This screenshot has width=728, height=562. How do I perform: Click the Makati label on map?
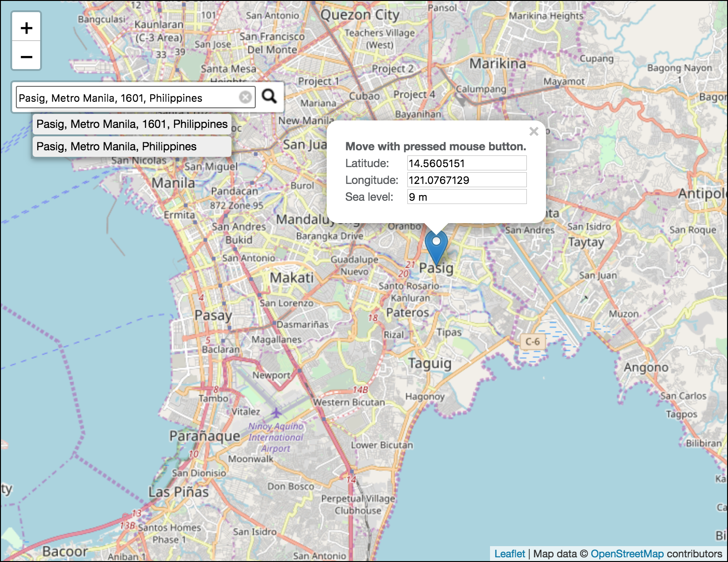(x=292, y=278)
